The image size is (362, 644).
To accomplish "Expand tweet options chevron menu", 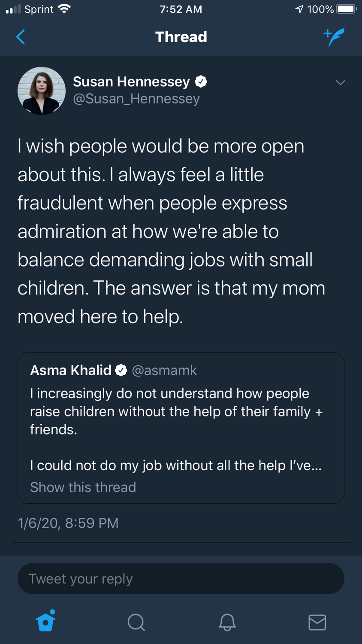I will (341, 82).
